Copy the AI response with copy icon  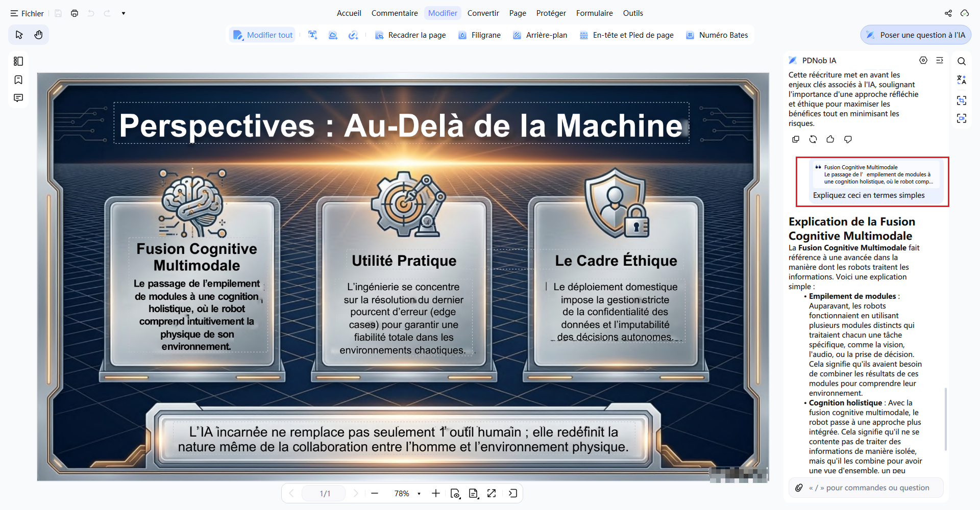pyautogui.click(x=796, y=139)
